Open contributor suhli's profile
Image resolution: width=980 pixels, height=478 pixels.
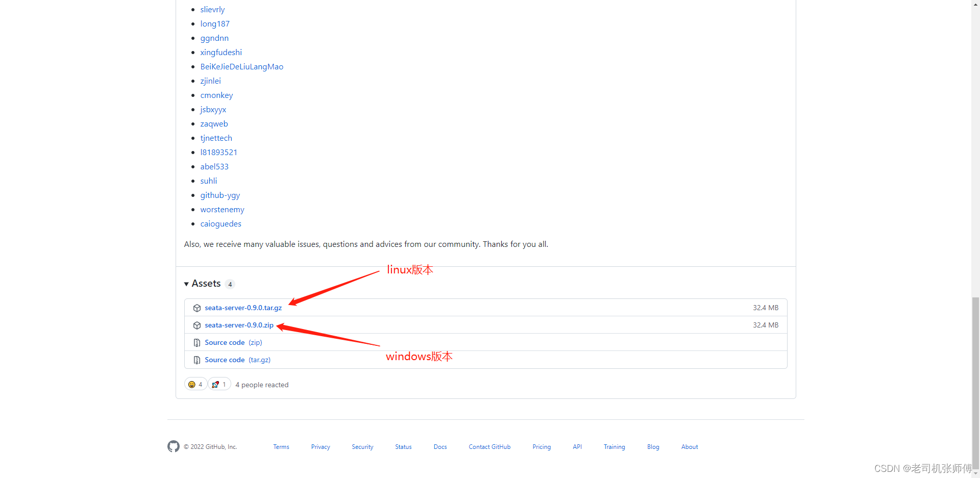[x=208, y=181]
